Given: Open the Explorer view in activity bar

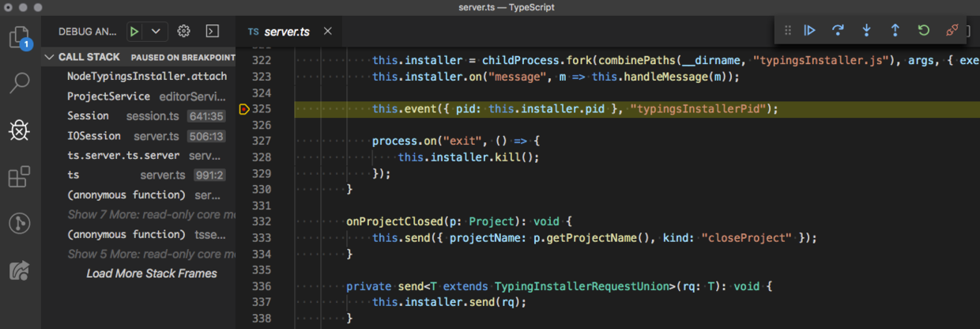Looking at the screenshot, I should click(20, 36).
